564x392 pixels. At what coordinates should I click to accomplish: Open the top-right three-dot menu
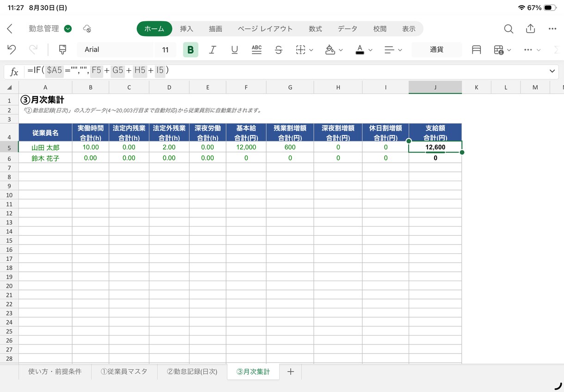pyautogui.click(x=552, y=29)
